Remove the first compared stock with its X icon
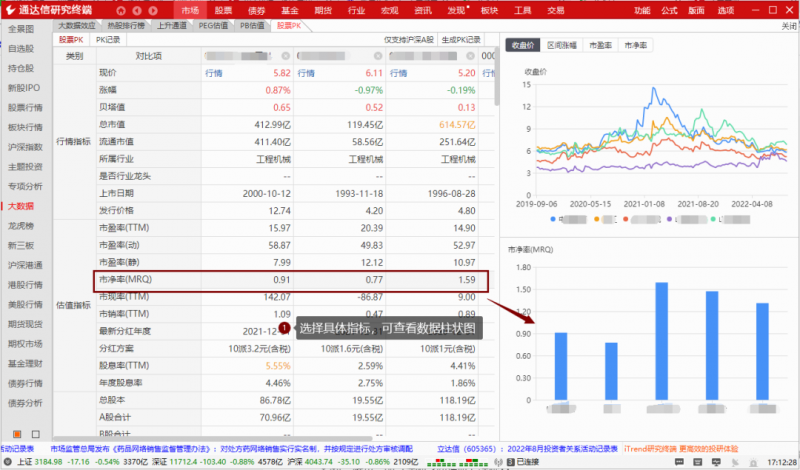Viewport: 800px width, 470px height. pyautogui.click(x=286, y=56)
